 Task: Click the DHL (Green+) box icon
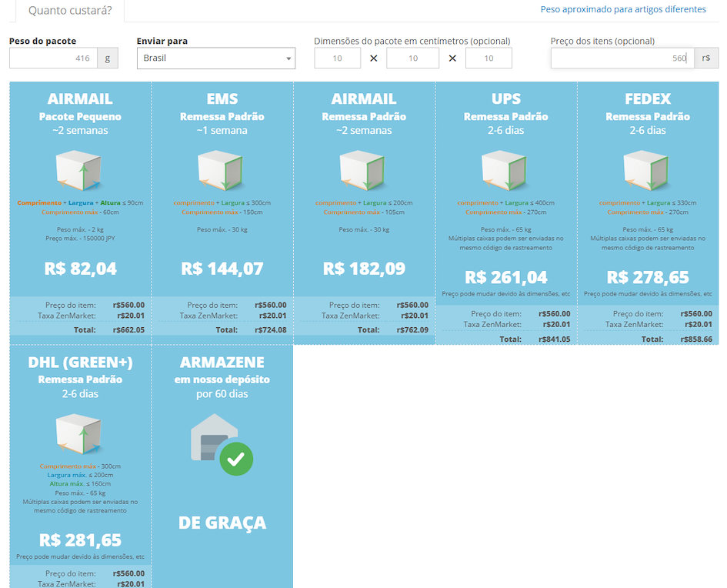(x=78, y=435)
